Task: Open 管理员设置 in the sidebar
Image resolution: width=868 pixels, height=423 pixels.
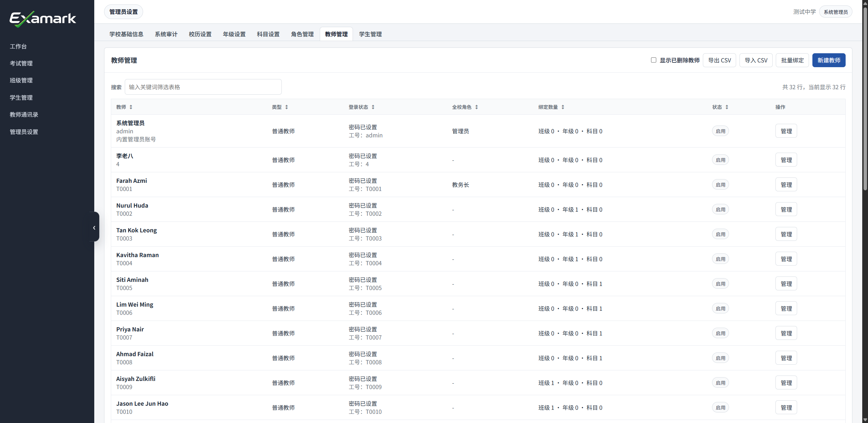Action: (24, 132)
